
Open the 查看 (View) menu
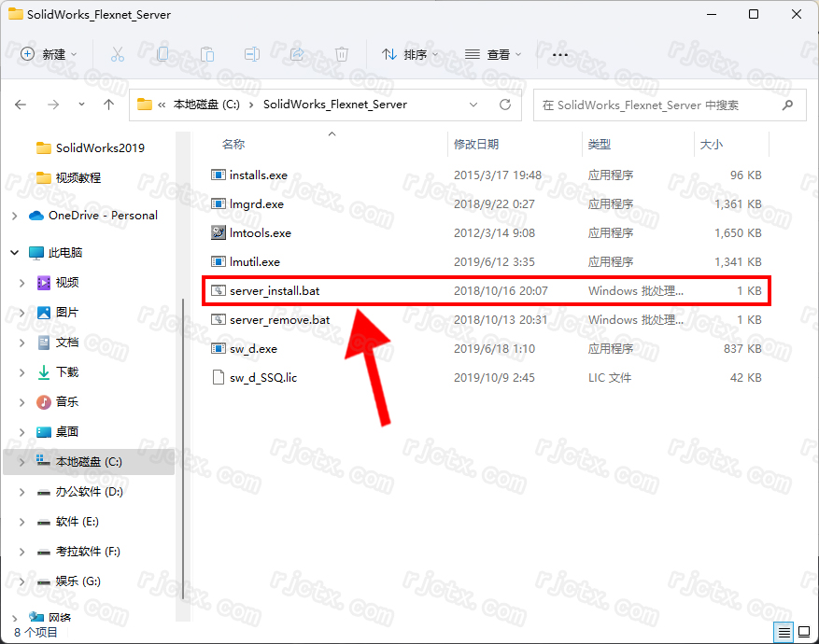(493, 55)
